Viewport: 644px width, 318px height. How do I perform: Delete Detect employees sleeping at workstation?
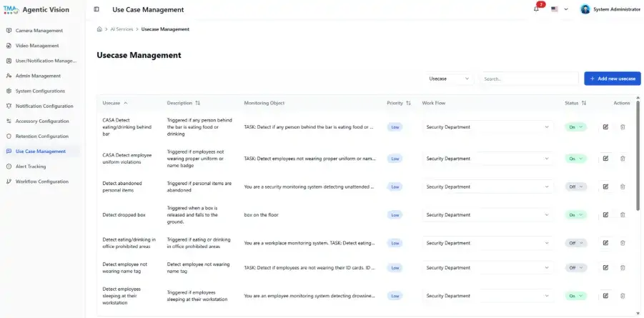pyautogui.click(x=623, y=295)
